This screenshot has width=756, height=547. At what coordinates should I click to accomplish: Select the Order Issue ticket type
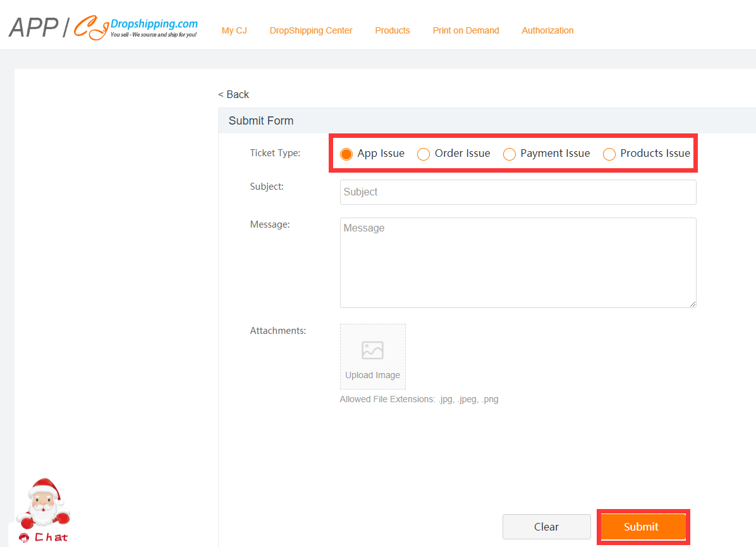pyautogui.click(x=424, y=154)
